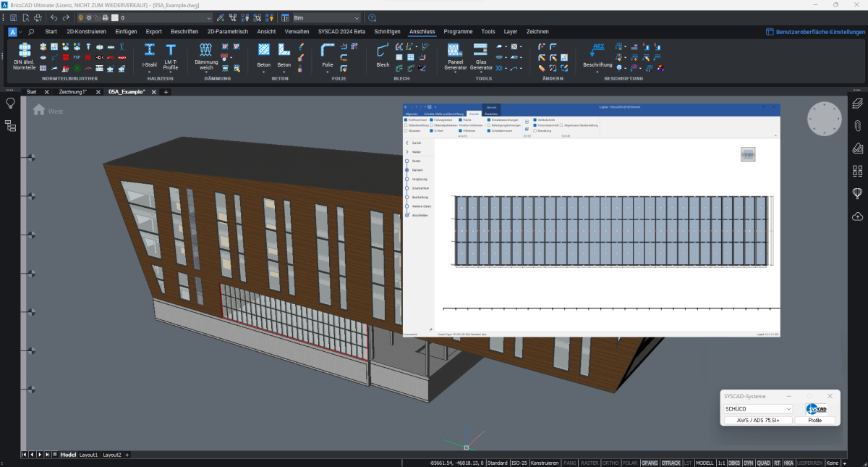Click the view navigation compass

(x=825, y=119)
